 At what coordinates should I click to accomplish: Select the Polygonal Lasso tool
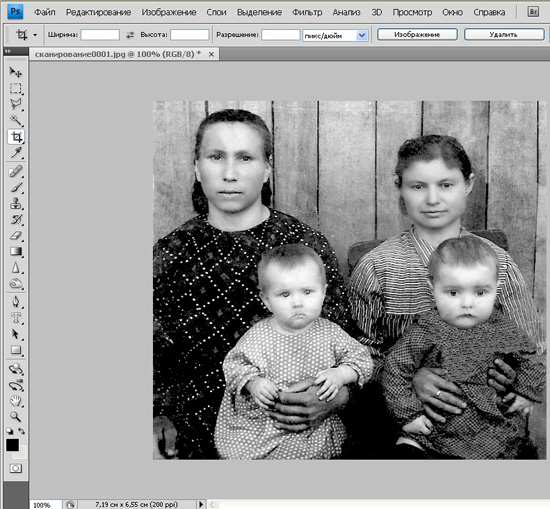tap(15, 104)
